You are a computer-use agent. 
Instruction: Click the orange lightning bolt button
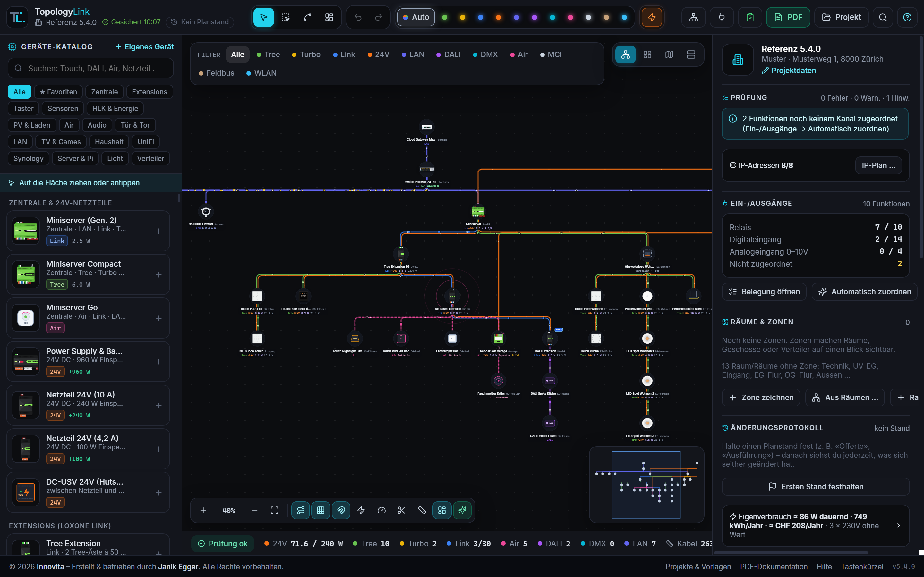pos(652,17)
